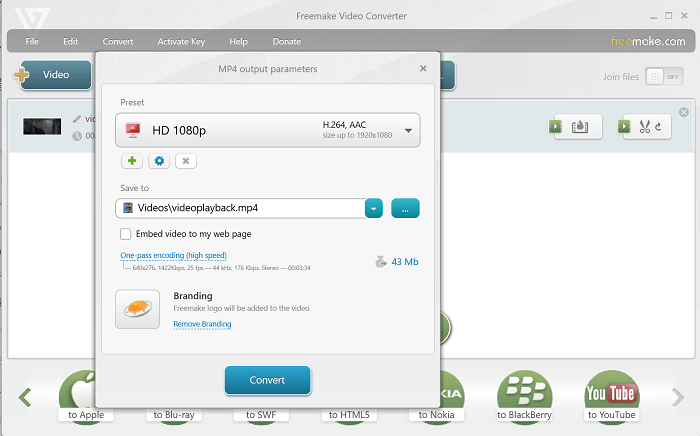Remove the video from the list
This screenshot has width=700, height=436.
coord(683,112)
